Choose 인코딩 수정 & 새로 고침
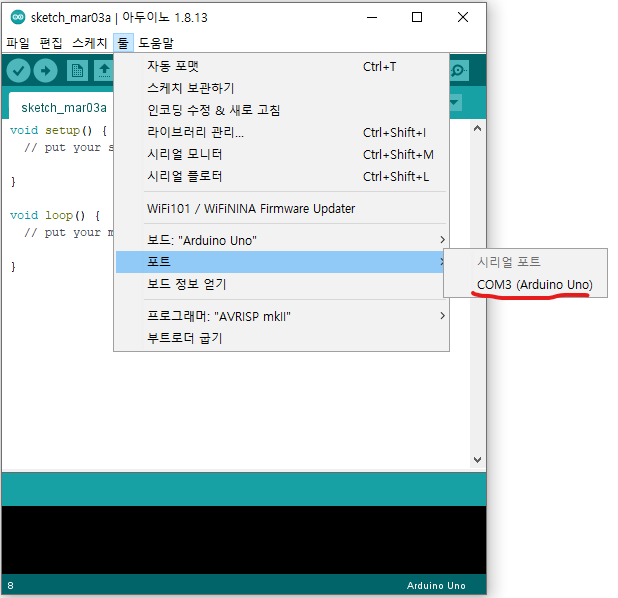The height and width of the screenshot is (598, 618). point(281,110)
